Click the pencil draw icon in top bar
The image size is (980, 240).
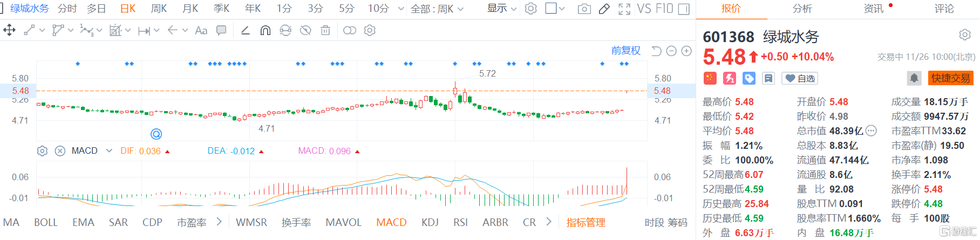click(x=604, y=9)
